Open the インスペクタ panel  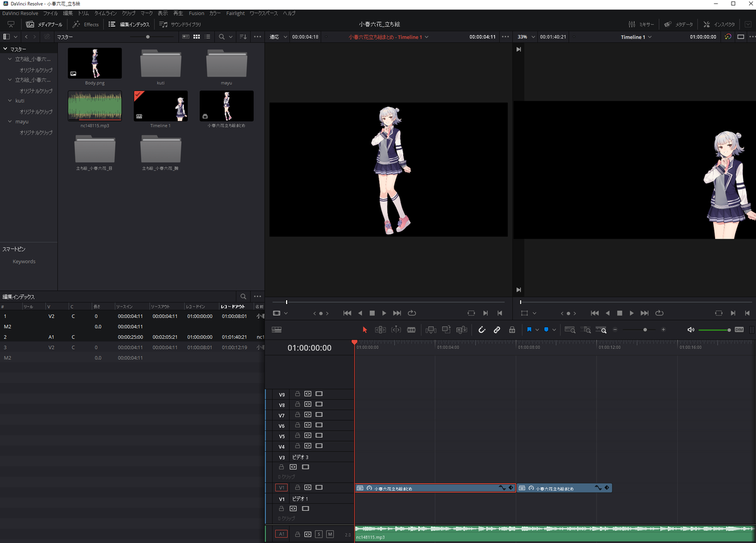[719, 25]
